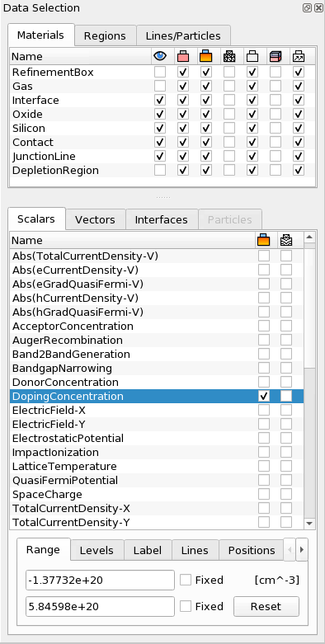Click the orange field column header in Scalars

[x=263, y=240]
